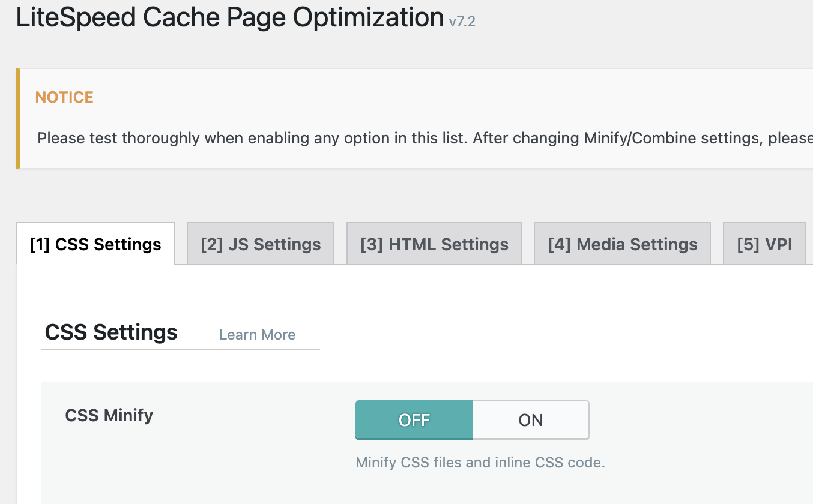This screenshot has width=813, height=504.
Task: Click the orange NOTICE heading
Action: point(64,97)
